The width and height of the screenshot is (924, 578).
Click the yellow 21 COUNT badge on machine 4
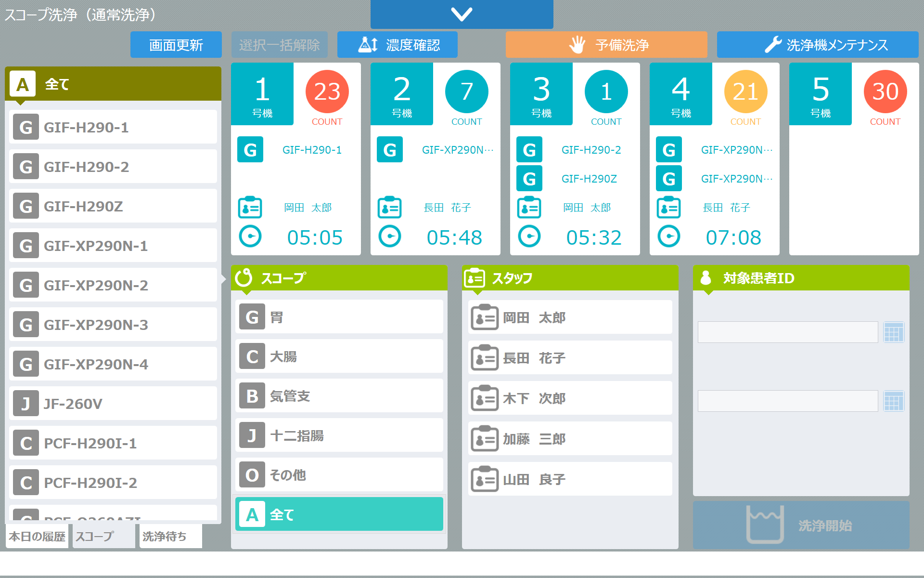coord(745,92)
